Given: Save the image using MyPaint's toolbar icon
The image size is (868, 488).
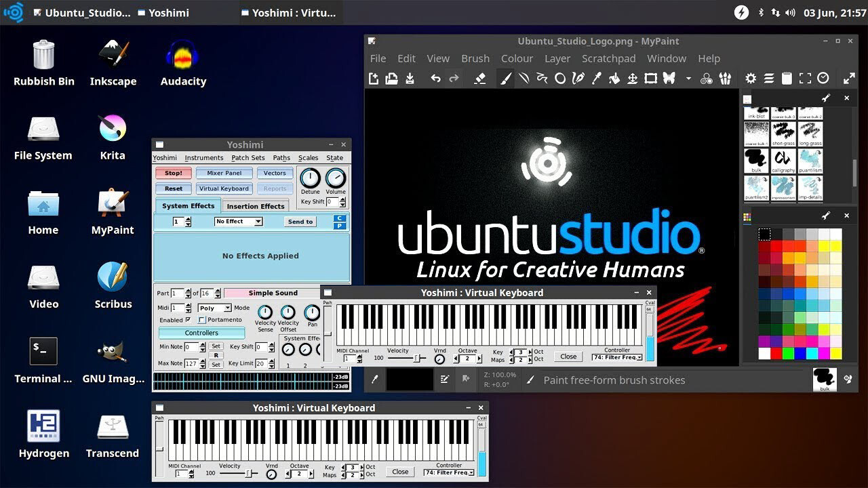Looking at the screenshot, I should point(410,79).
